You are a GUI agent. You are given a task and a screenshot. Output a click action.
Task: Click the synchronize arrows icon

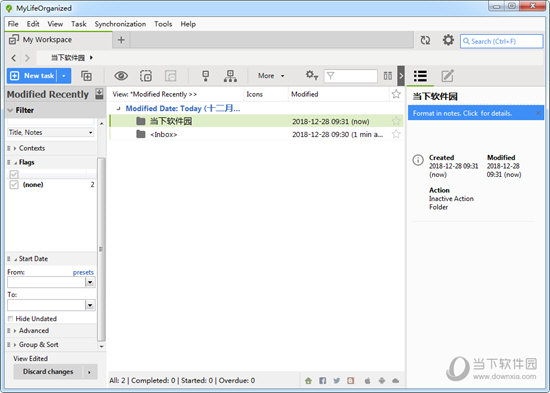pos(425,40)
